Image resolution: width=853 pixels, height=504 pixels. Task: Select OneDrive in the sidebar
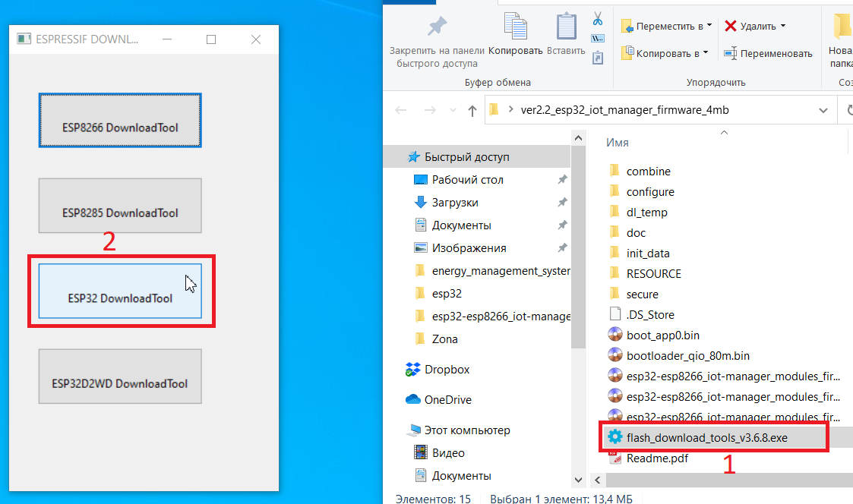[x=447, y=400]
